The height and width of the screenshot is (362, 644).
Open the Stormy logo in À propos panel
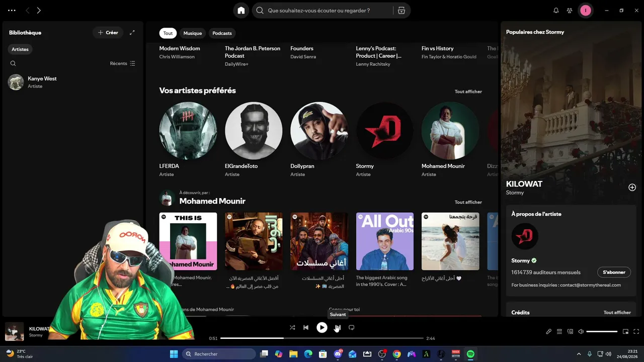pyautogui.click(x=525, y=236)
